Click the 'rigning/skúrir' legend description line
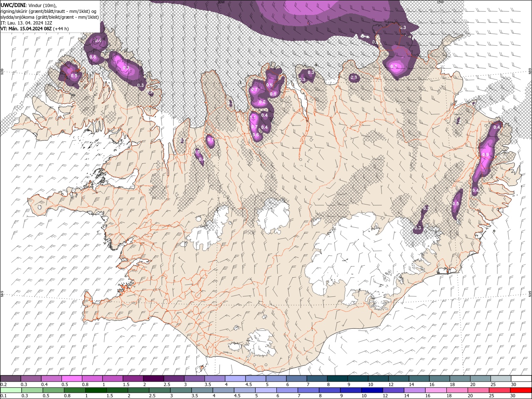The height and width of the screenshot is (399, 532). tap(49, 11)
